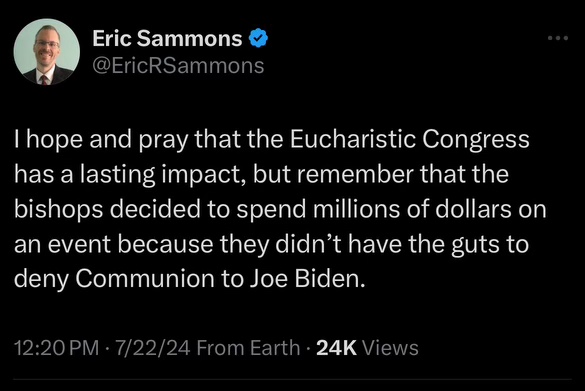Click the Views label beside 24K
This screenshot has width=585, height=391.
coord(391,348)
